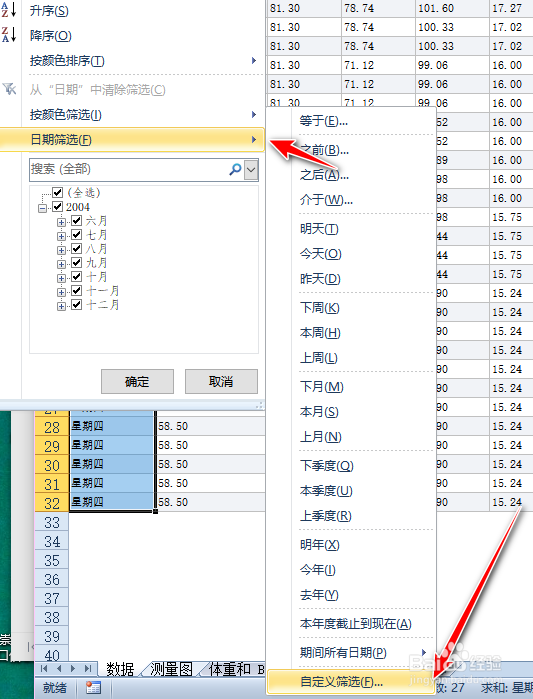Uncheck the 七月 checkbox
The width and height of the screenshot is (533, 699).
click(x=77, y=234)
